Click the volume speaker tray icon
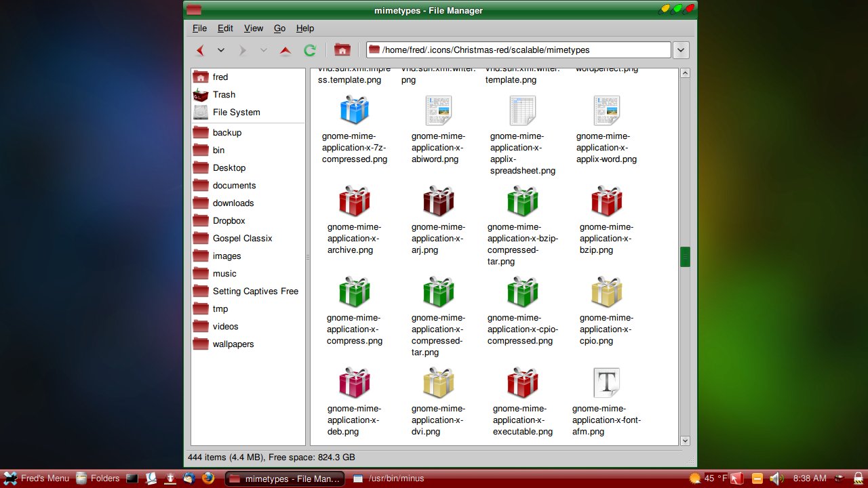The width and height of the screenshot is (868, 488). (x=776, y=479)
